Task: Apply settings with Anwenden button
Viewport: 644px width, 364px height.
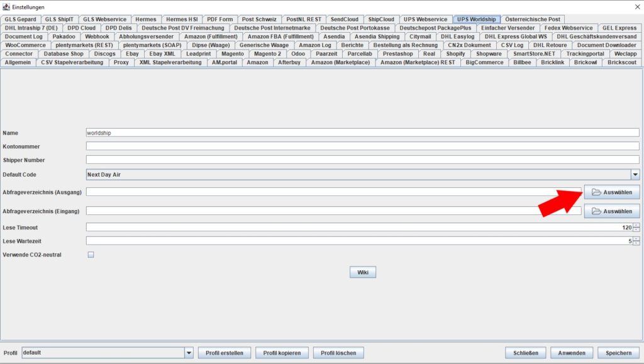Action: click(572, 353)
